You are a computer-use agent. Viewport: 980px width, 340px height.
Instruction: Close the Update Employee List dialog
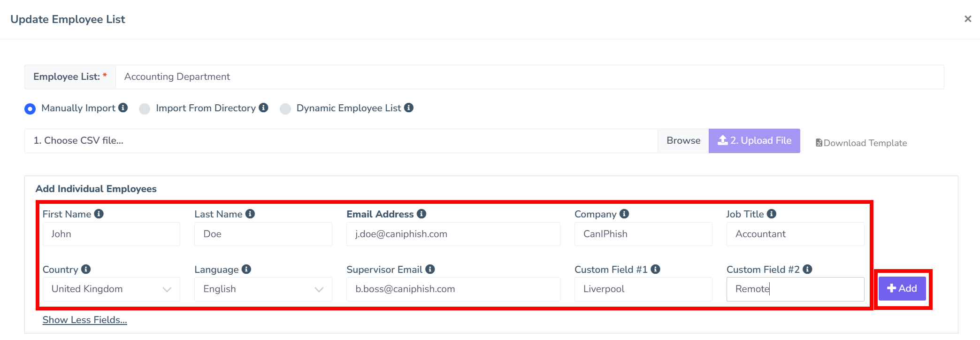point(968,19)
